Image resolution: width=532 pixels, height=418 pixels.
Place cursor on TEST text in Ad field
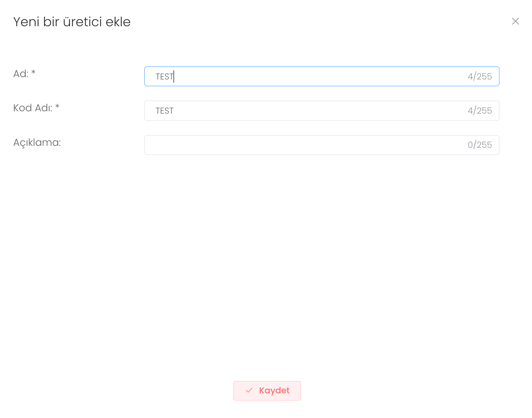165,77
